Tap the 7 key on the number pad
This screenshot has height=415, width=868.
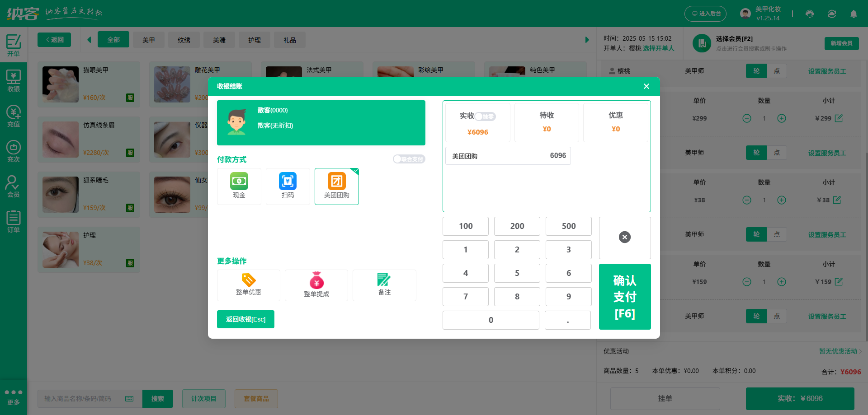tap(466, 297)
